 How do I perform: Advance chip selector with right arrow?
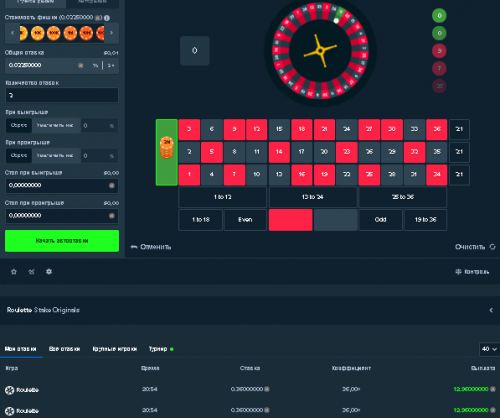click(112, 33)
